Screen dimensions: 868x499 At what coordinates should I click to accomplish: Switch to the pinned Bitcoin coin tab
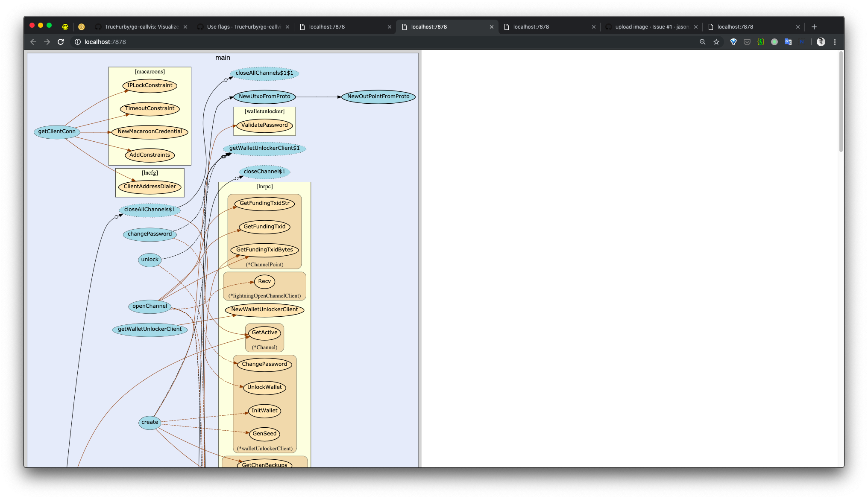82,26
